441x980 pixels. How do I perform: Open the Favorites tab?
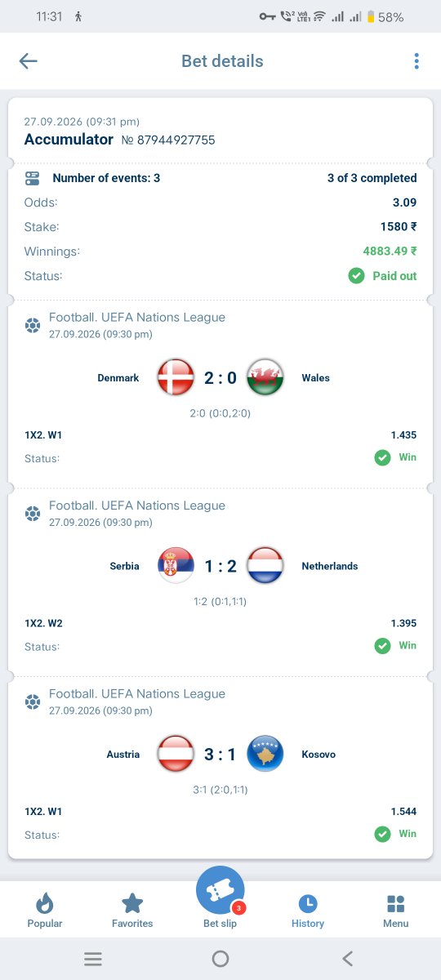pyautogui.click(x=132, y=910)
